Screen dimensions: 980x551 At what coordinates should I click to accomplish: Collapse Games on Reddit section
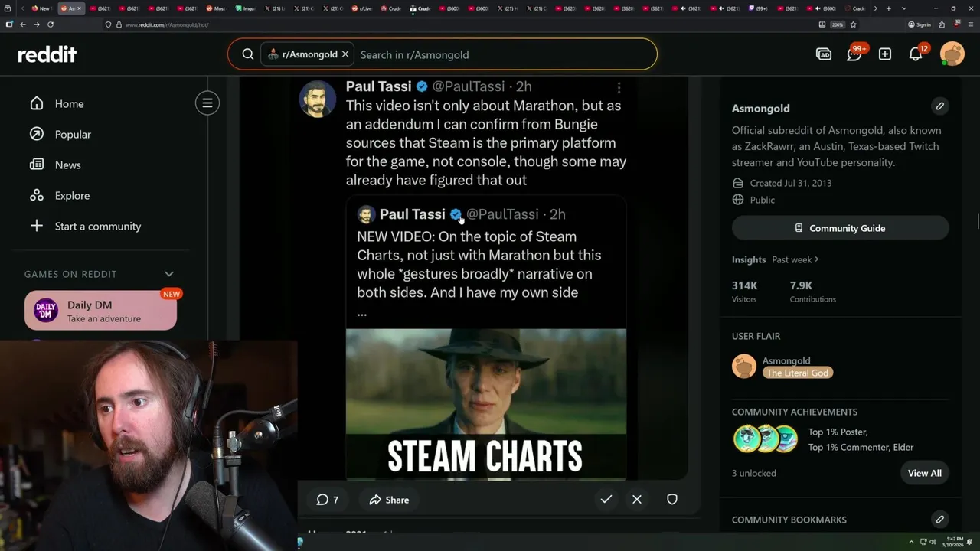(x=169, y=274)
